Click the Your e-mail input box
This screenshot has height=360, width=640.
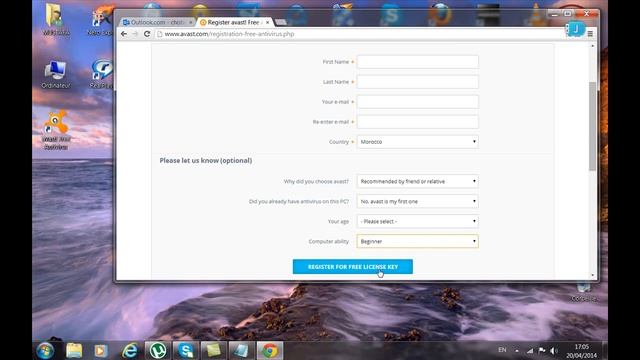click(418, 102)
